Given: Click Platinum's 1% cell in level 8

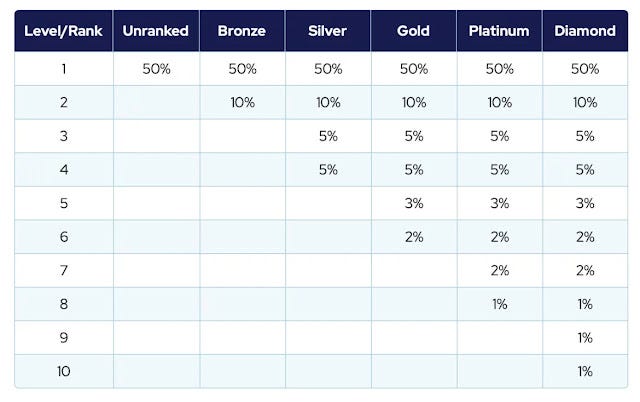Looking at the screenshot, I should (499, 304).
